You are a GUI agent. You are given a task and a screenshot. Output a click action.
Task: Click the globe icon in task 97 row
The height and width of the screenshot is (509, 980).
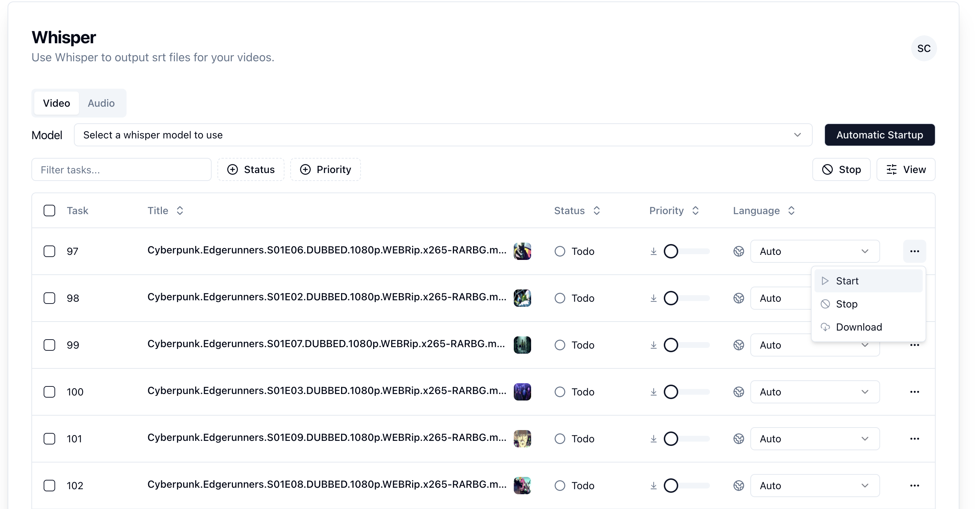click(738, 251)
